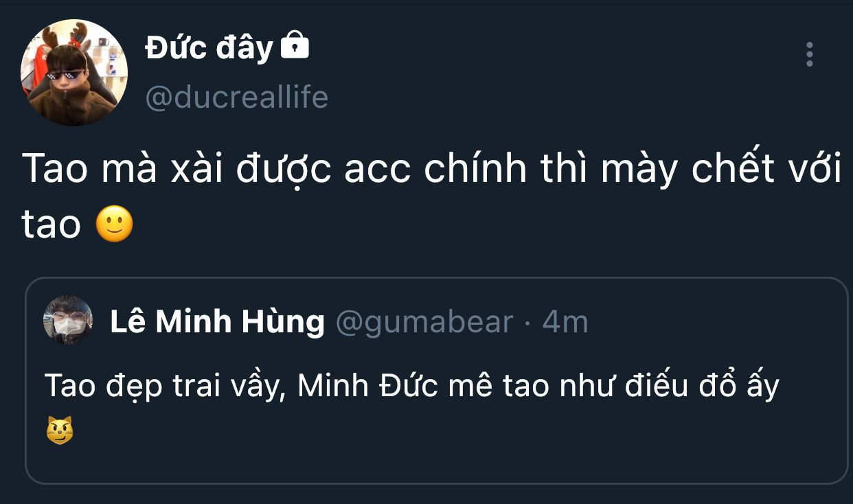853x504 pixels.
Task: Open Lê Minh Hùng's small avatar
Action: pyautogui.click(x=68, y=321)
